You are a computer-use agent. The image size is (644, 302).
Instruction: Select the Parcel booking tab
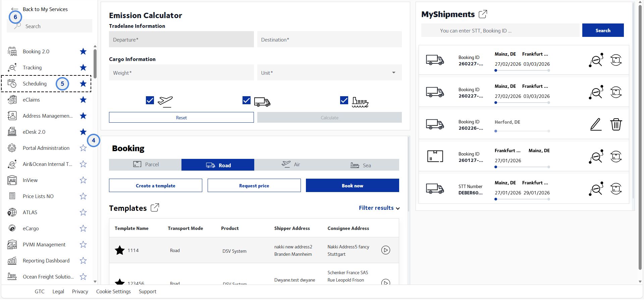coord(145,165)
